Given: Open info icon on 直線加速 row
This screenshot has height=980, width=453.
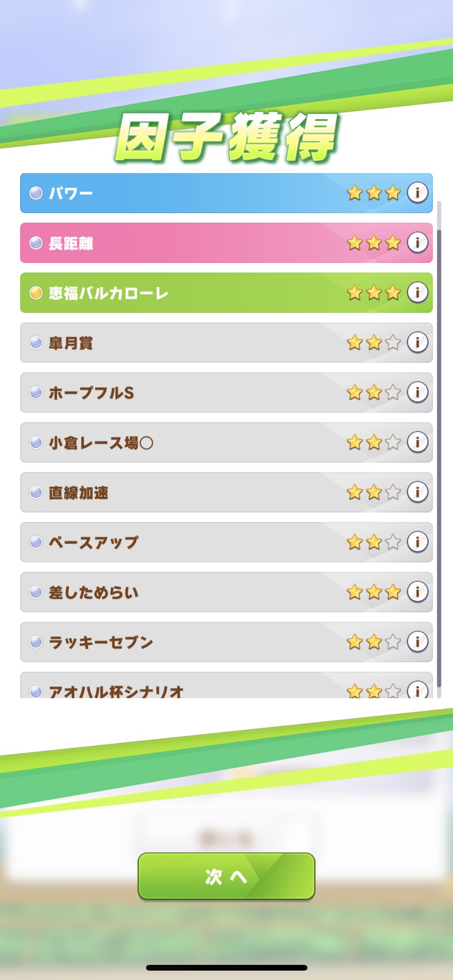Looking at the screenshot, I should (x=418, y=492).
